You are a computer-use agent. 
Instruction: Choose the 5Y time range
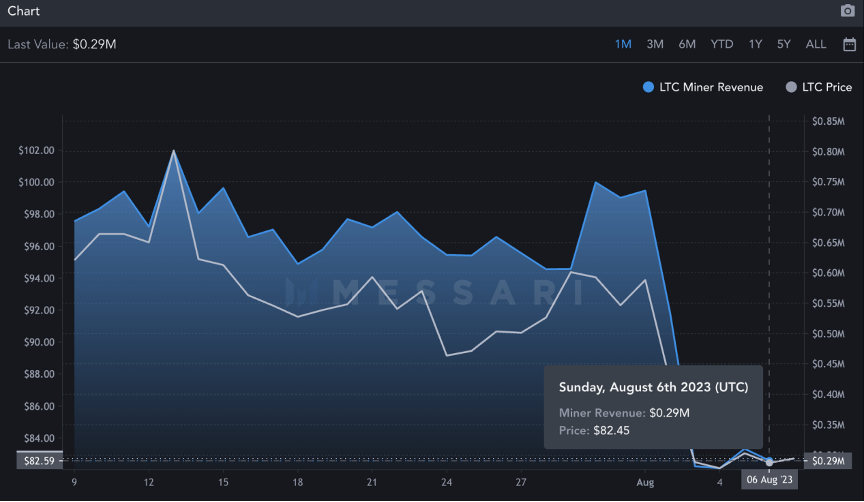(x=784, y=44)
